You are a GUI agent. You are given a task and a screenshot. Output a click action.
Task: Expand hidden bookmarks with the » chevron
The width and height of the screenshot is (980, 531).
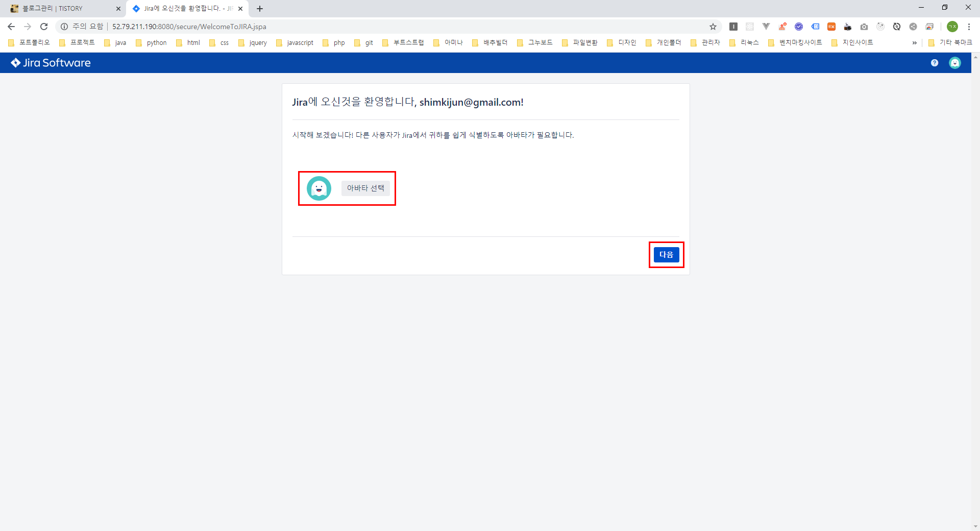[914, 43]
